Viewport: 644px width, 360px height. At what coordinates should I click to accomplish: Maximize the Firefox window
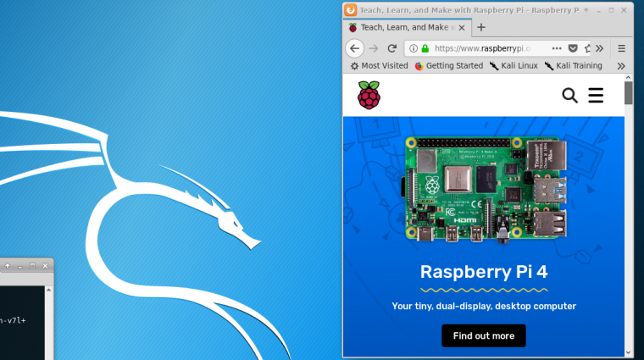(611, 10)
